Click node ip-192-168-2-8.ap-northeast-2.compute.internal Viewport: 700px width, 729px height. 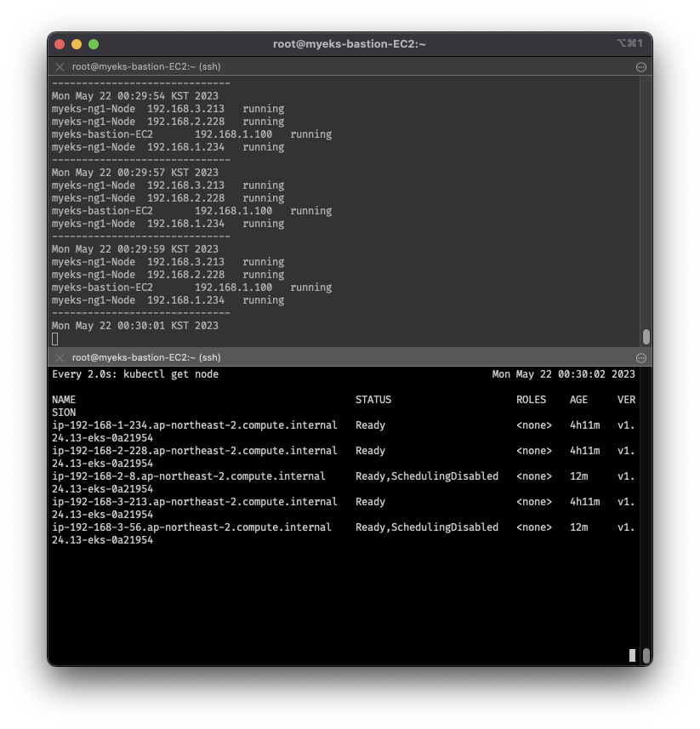(x=189, y=476)
